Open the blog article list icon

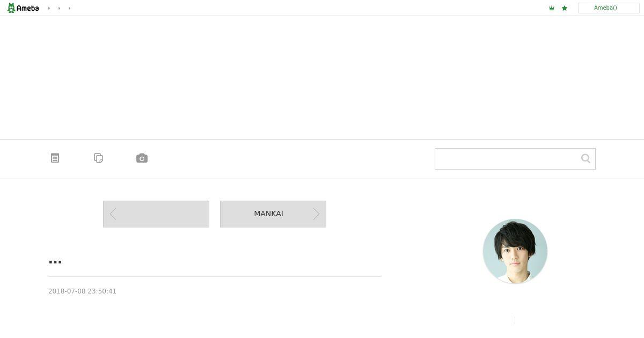[x=55, y=158]
